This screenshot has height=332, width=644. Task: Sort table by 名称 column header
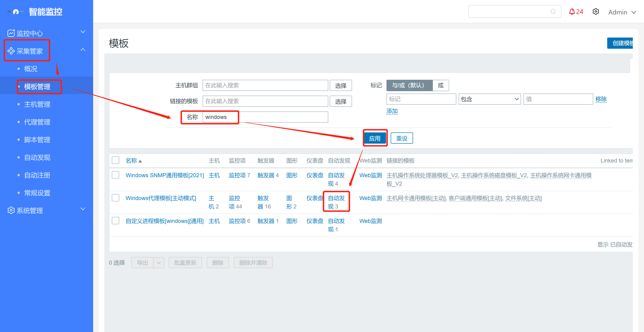[x=131, y=160]
